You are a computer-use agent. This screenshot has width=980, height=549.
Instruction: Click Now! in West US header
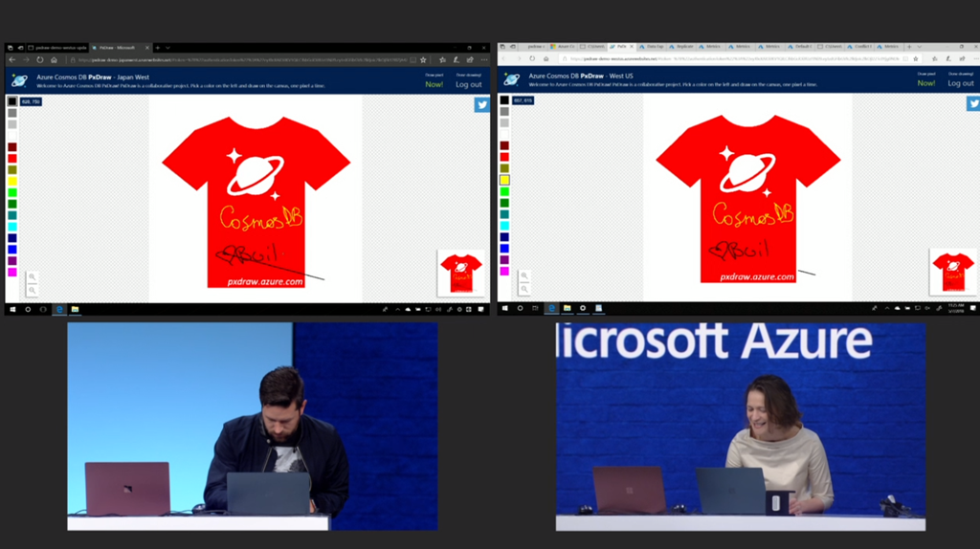(x=926, y=83)
